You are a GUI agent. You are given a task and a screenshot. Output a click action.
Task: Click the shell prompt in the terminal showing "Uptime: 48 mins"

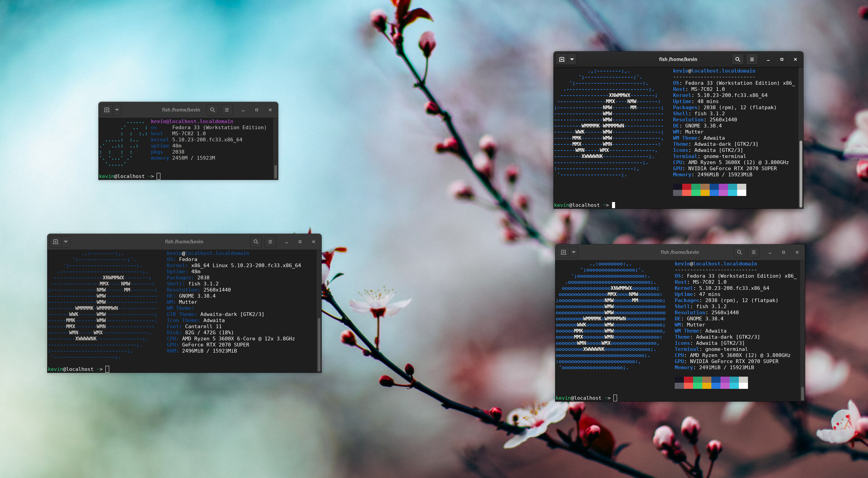click(x=585, y=205)
